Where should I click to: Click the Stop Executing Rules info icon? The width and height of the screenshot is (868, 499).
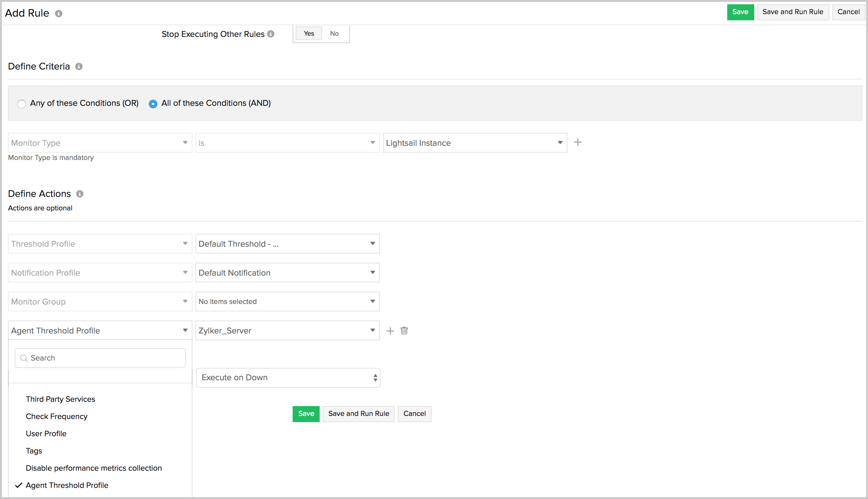271,34
